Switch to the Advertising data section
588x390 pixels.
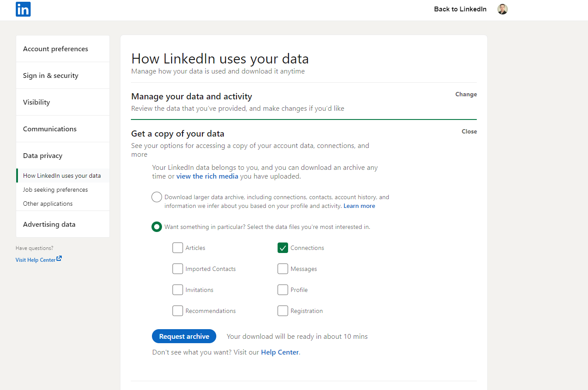click(x=49, y=224)
